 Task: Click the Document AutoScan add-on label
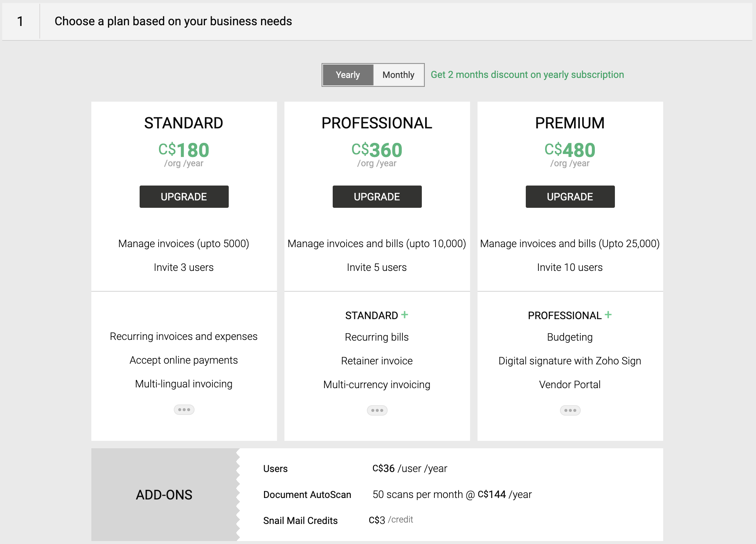click(x=307, y=495)
